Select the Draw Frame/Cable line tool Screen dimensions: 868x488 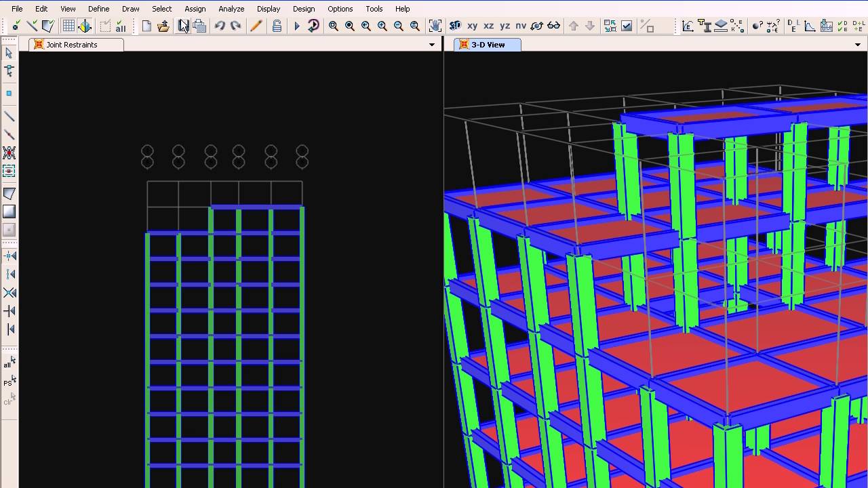tap(9, 116)
